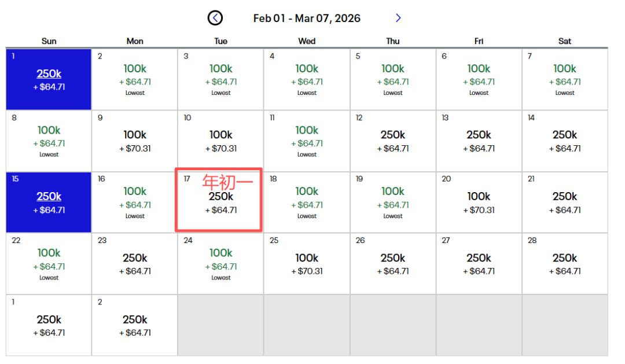This screenshot has height=364, width=625.
Task: Select March 1 Sunday 250k cell
Action: pos(49,325)
